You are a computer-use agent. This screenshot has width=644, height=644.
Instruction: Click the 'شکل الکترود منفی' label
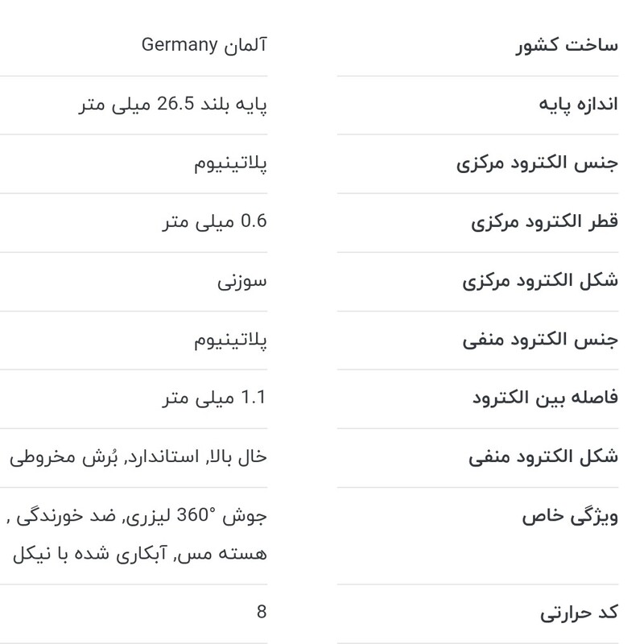(x=543, y=456)
